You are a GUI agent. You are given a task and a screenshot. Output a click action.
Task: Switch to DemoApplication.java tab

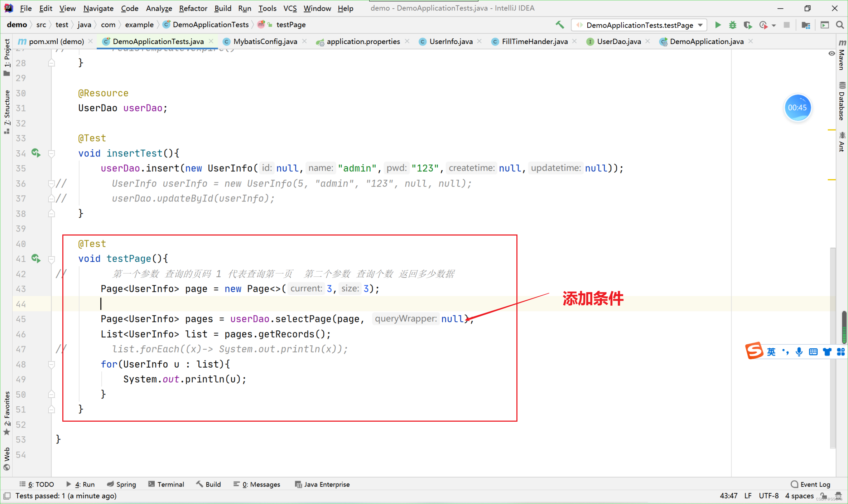[707, 42]
